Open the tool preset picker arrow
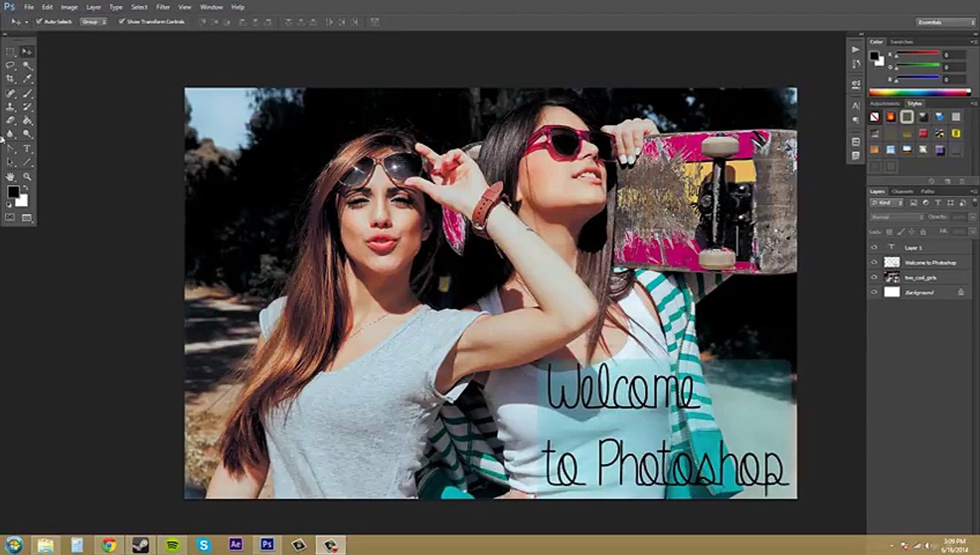The image size is (980, 555). 25,22
